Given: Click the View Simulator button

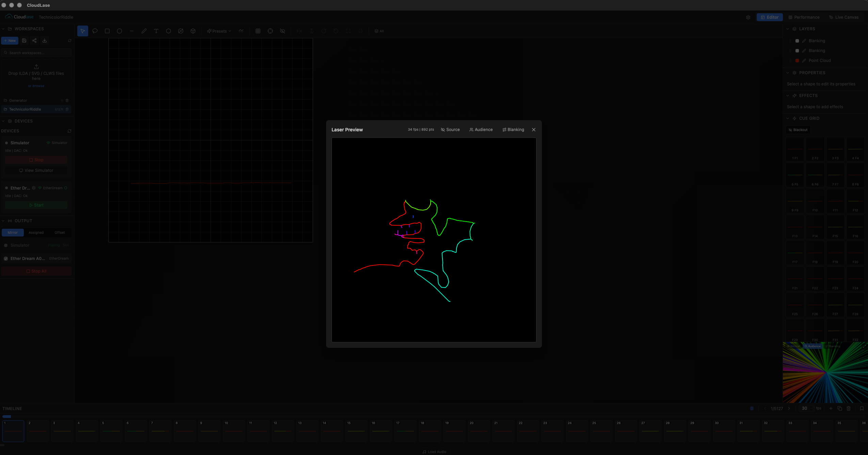Looking at the screenshot, I should click(36, 170).
